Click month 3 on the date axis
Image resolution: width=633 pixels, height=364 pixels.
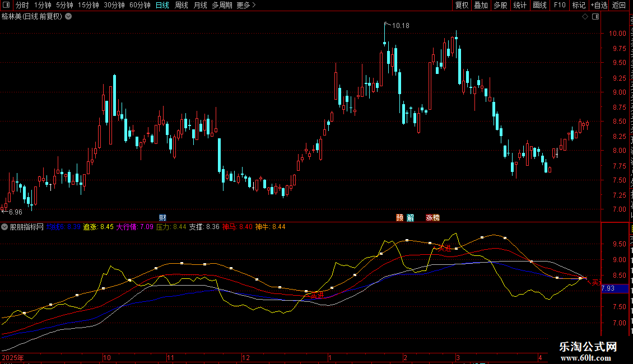[x=458, y=357]
